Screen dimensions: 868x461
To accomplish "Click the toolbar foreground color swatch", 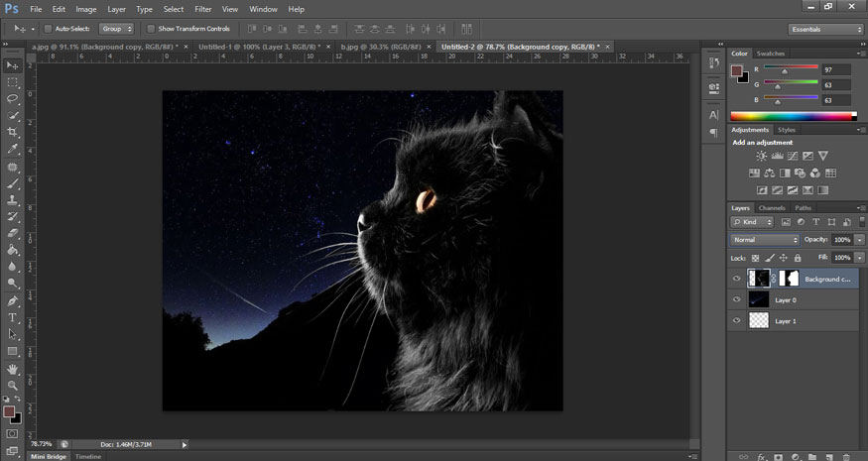I will 9,411.
